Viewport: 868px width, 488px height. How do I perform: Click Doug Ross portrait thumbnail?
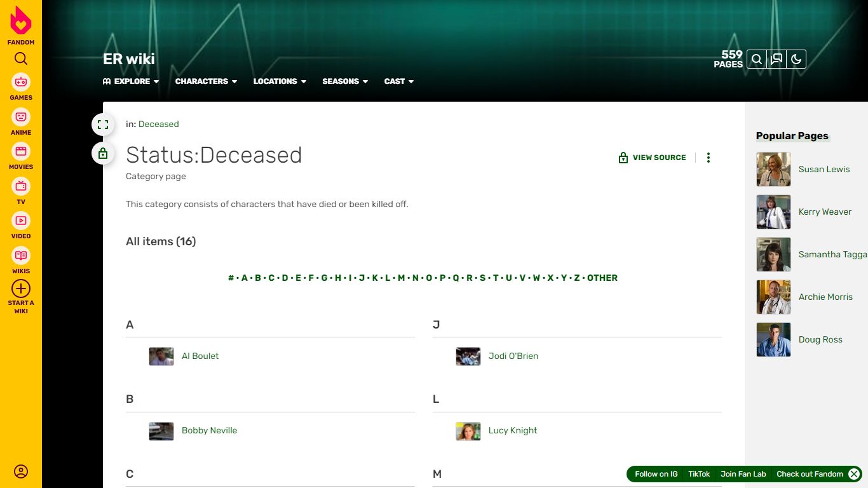click(774, 340)
